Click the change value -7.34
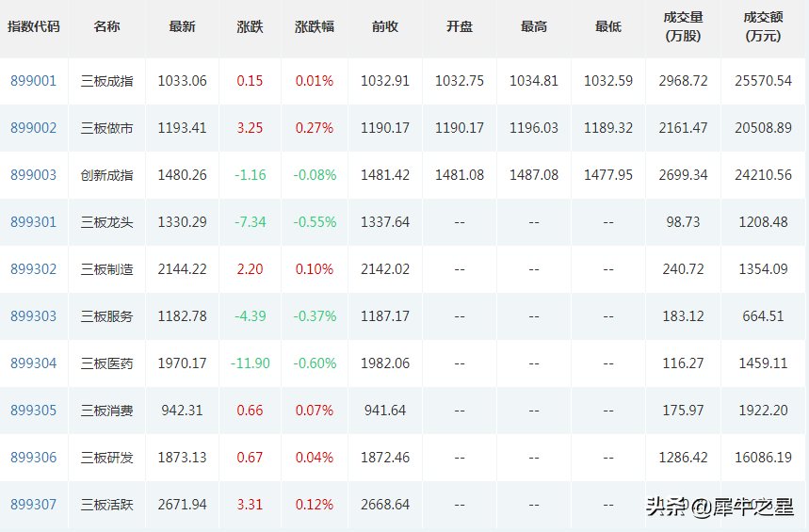The image size is (809, 532). click(x=251, y=222)
